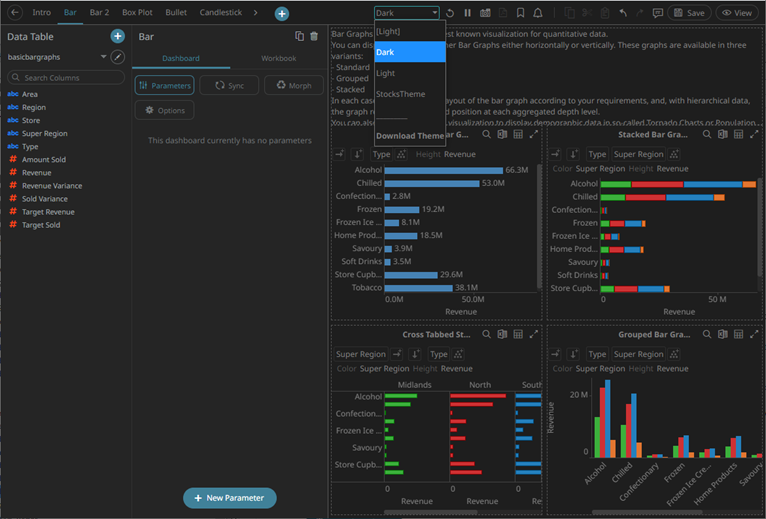
Task: Open the theme dropdown showing Dark
Action: coord(407,13)
